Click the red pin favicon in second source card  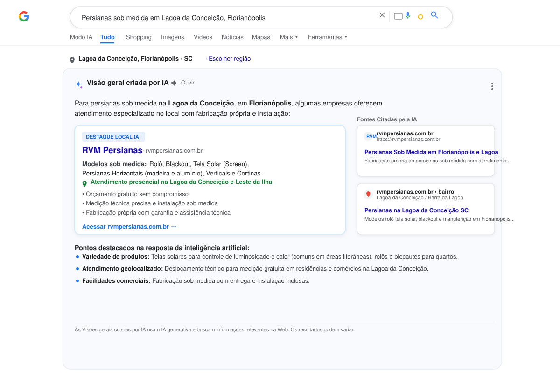(368, 194)
